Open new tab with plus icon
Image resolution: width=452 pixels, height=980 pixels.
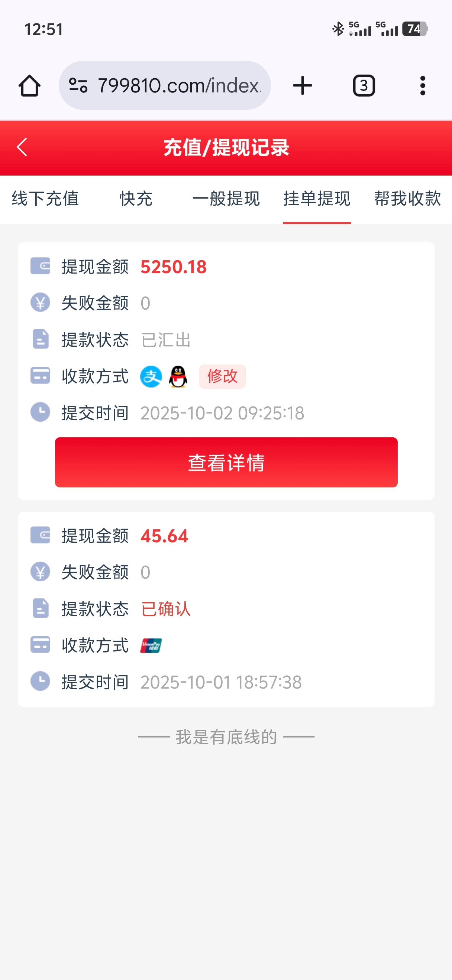302,86
